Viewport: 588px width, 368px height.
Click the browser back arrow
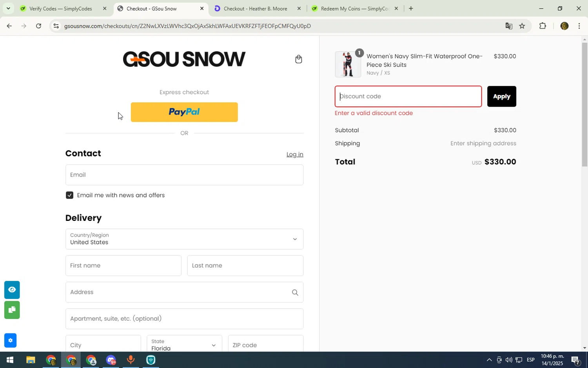pos(9,26)
